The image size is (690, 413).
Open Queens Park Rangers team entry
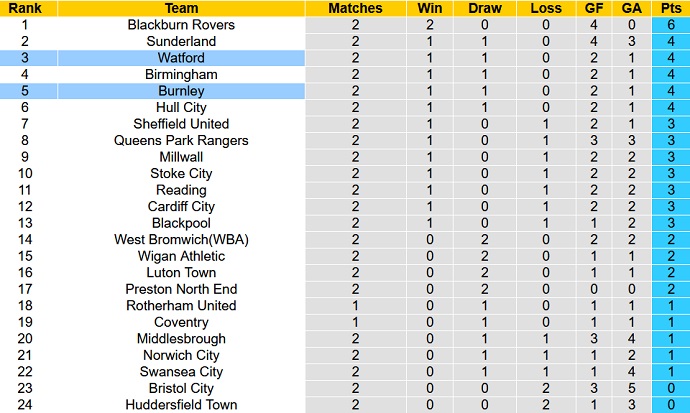click(181, 140)
